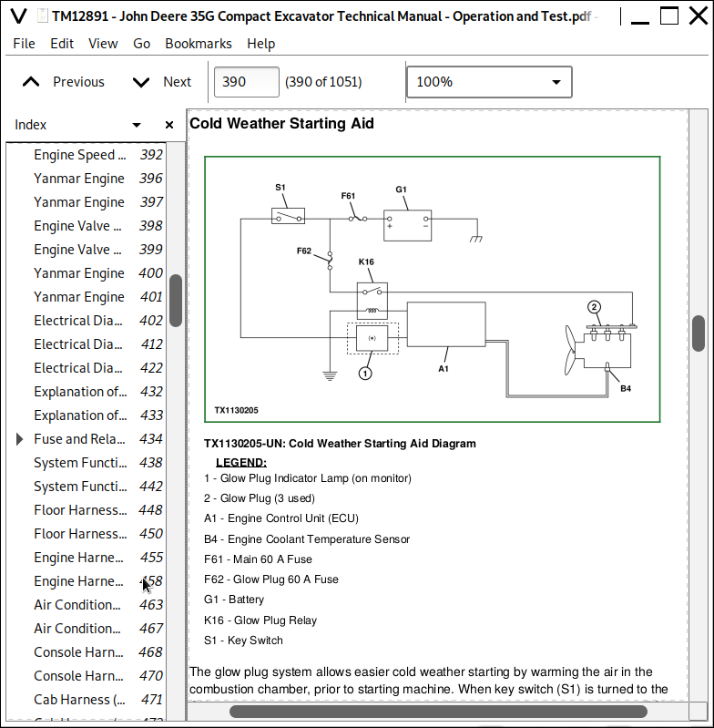Click the Next button label

coord(178,82)
